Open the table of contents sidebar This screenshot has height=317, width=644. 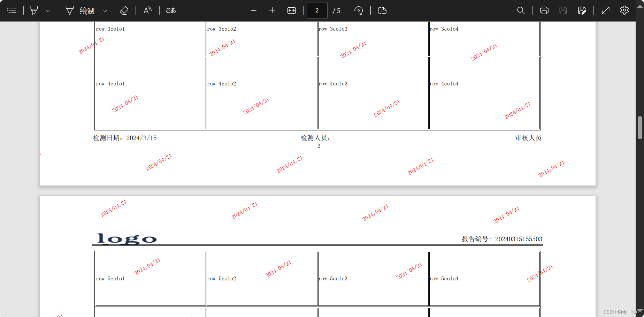coord(11,10)
